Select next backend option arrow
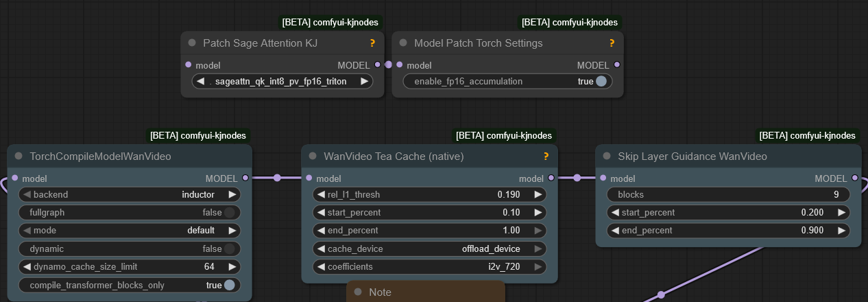 tap(232, 194)
